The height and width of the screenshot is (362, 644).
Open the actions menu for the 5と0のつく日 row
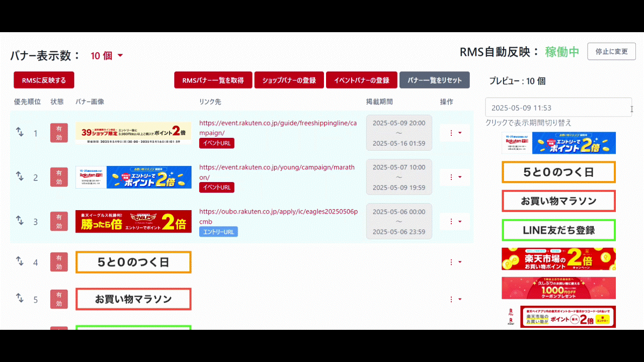[x=455, y=262]
